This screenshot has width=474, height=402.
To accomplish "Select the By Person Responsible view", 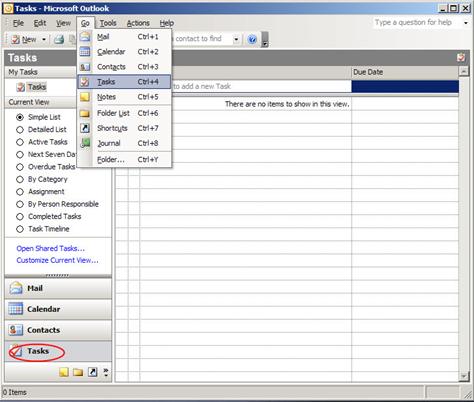I will tap(20, 204).
